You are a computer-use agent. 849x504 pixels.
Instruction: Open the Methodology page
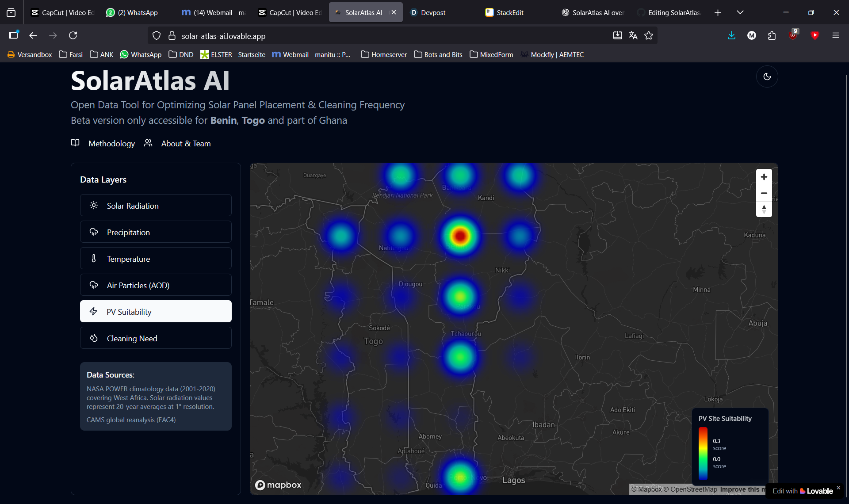click(x=111, y=143)
